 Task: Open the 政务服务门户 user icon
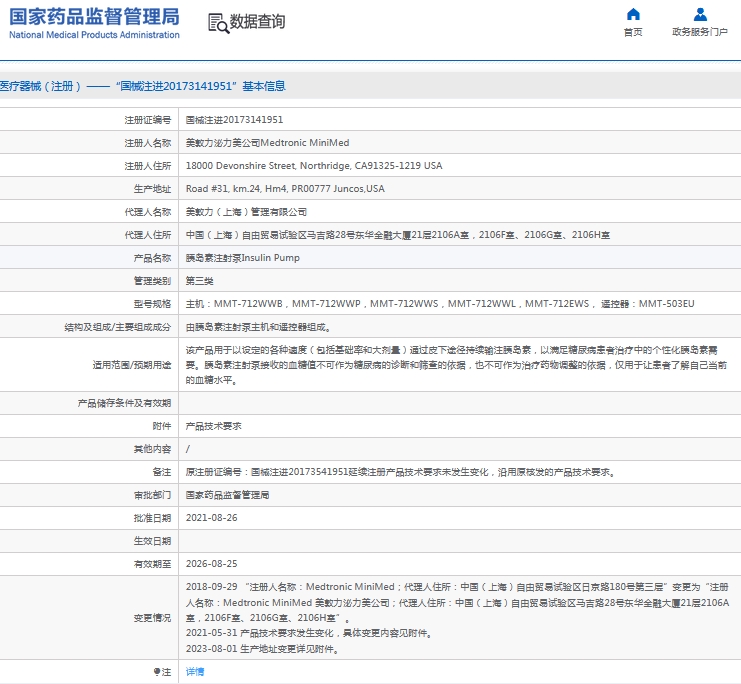[x=700, y=14]
